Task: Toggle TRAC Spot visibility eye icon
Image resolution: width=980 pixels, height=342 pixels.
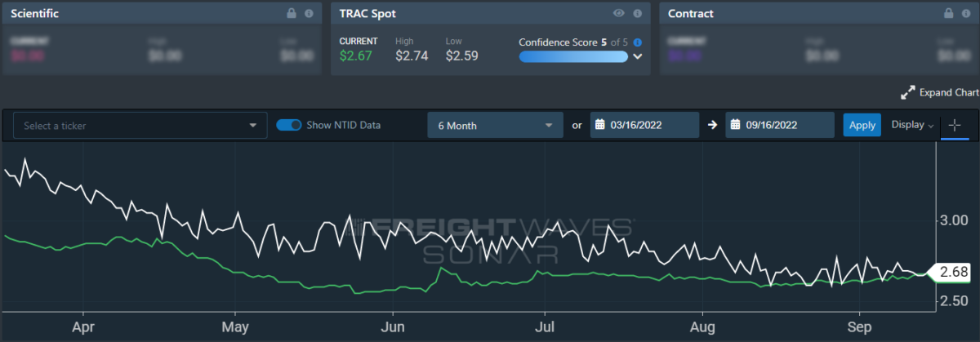Action: point(619,14)
